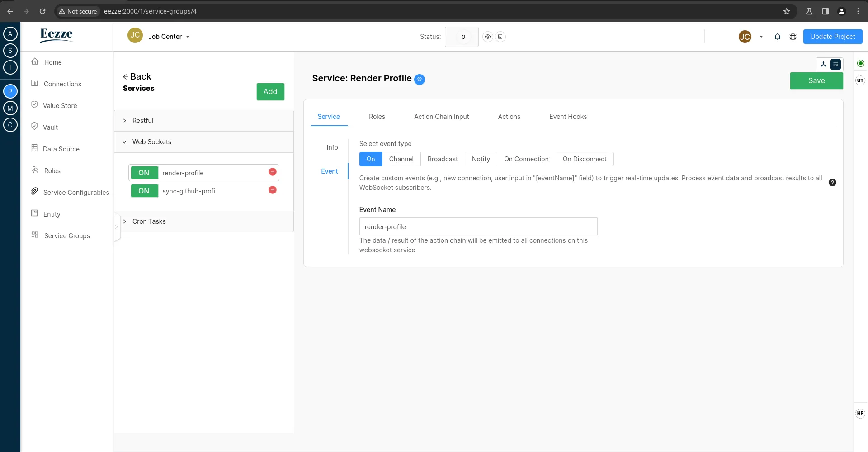Disable the sync-github-profi service
Image resolution: width=868 pixels, height=452 pixels.
[x=144, y=190]
